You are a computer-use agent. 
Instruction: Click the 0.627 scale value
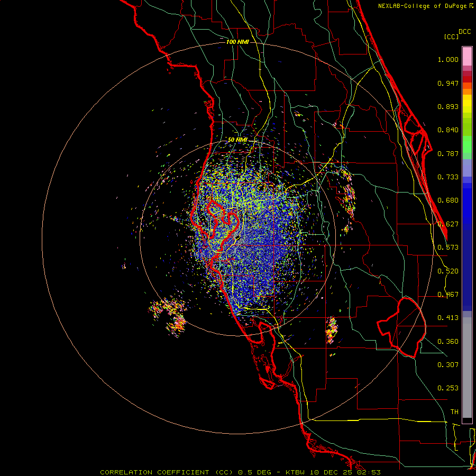(448, 224)
